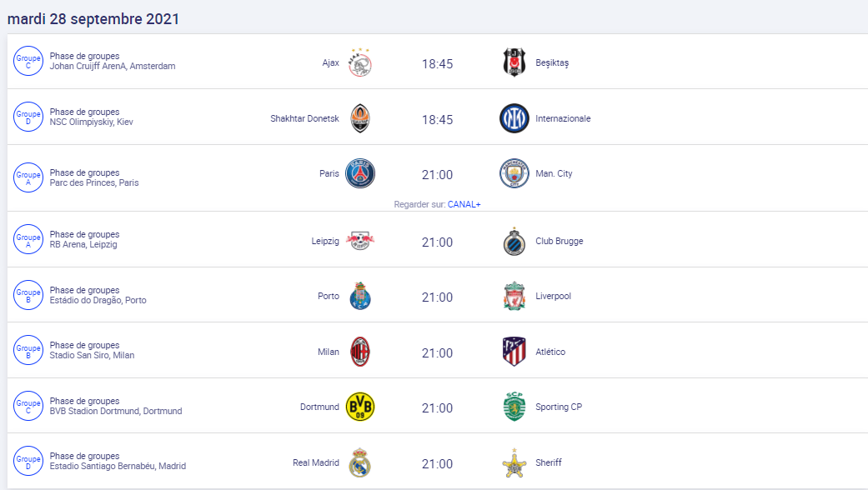Select the Sporting CP team name
The image size is (868, 490).
pyautogui.click(x=559, y=407)
